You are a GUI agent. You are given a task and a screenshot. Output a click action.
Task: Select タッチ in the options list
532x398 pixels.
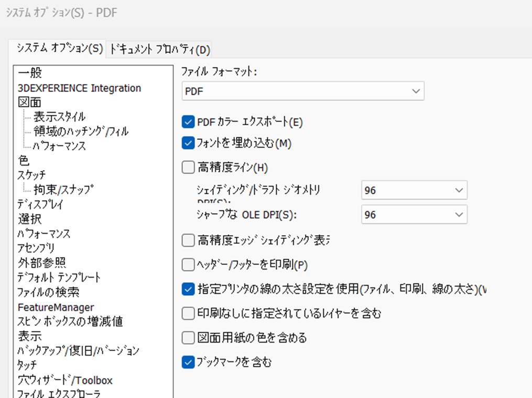coord(27,365)
